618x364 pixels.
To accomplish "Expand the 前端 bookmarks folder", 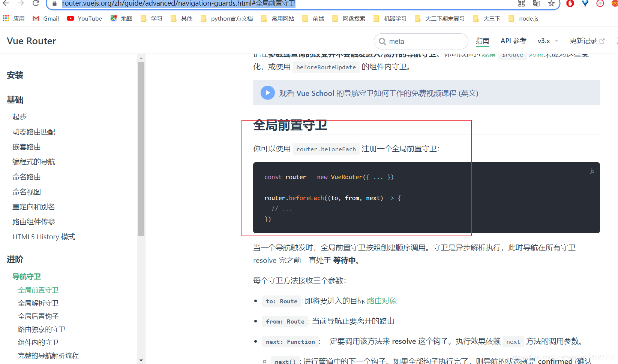I will tap(313, 18).
